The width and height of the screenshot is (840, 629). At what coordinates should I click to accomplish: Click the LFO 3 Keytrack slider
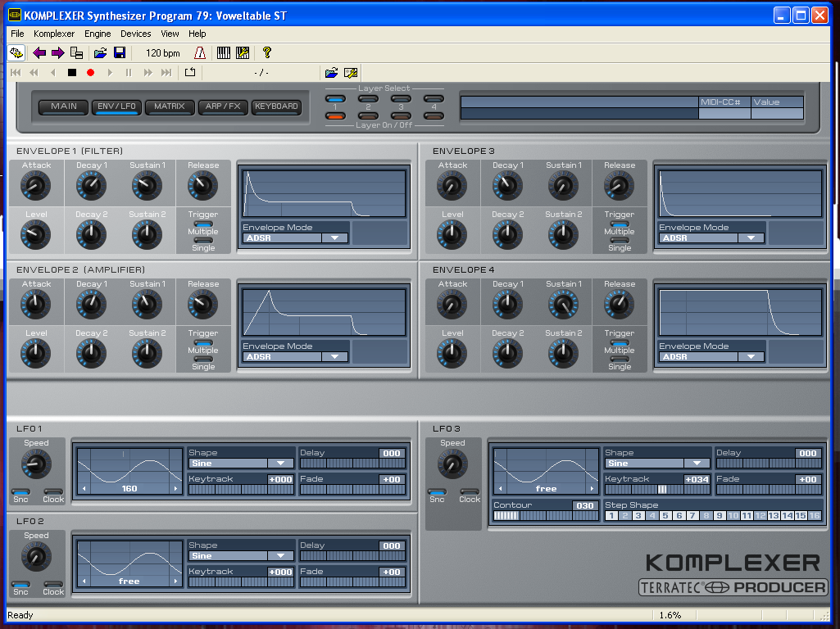(657, 489)
